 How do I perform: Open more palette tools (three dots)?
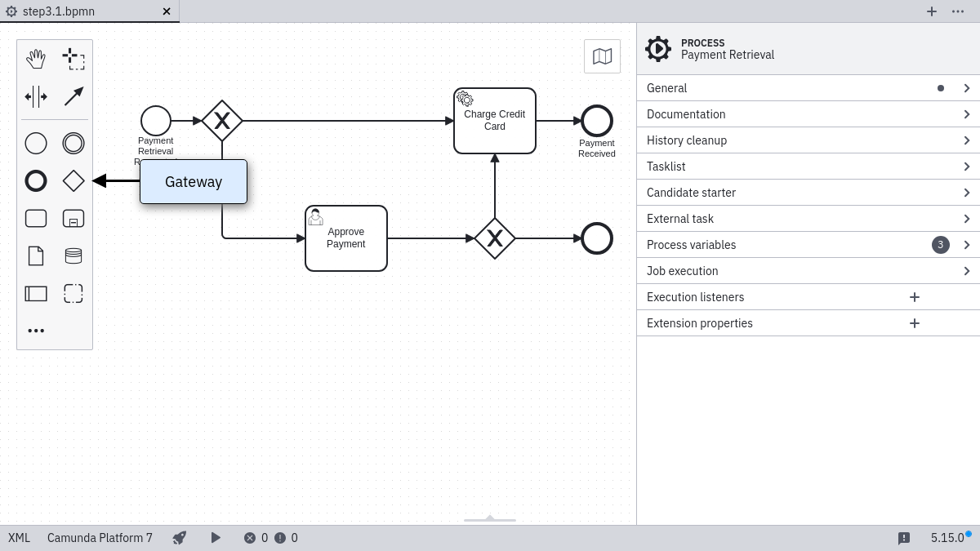(x=36, y=331)
